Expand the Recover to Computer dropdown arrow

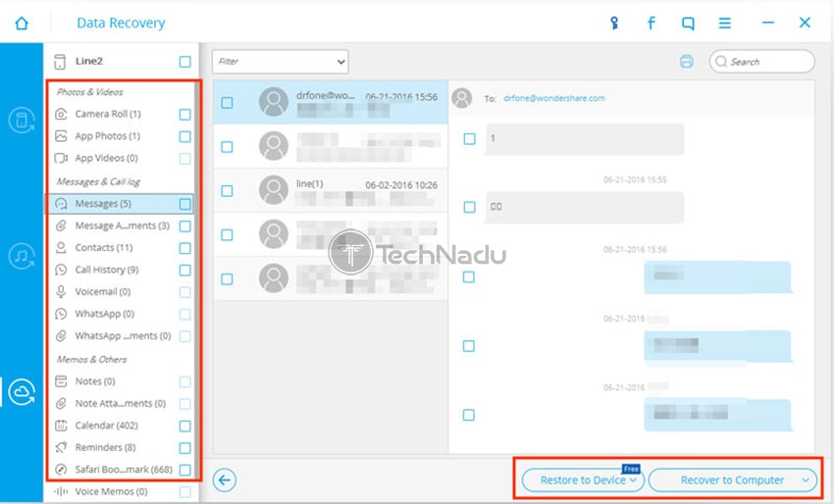(806, 480)
